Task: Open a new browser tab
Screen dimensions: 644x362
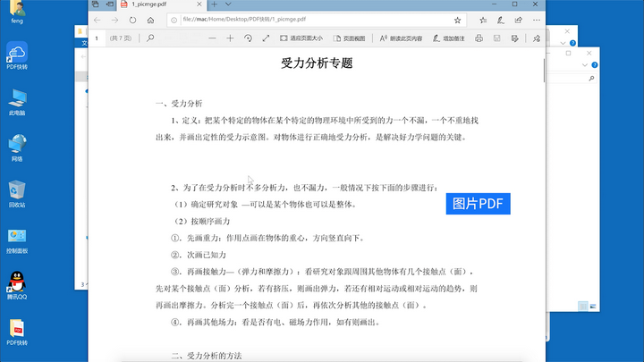Action: coord(214,4)
